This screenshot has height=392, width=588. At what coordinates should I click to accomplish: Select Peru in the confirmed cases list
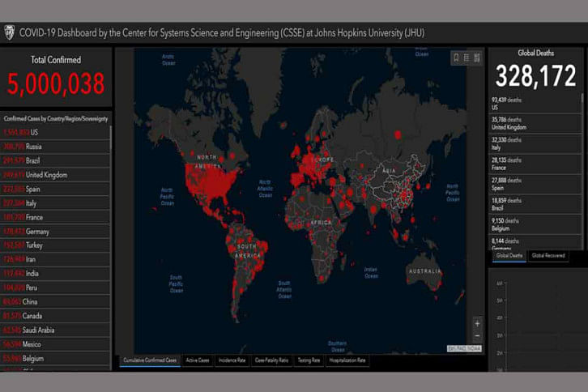[55, 288]
